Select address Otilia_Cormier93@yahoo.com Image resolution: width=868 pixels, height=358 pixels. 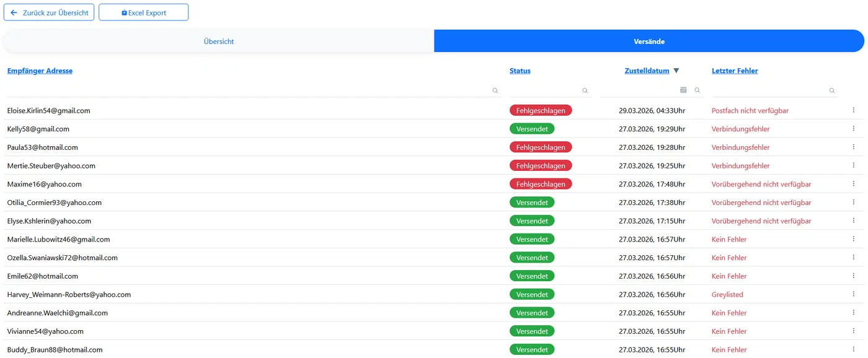click(x=55, y=203)
